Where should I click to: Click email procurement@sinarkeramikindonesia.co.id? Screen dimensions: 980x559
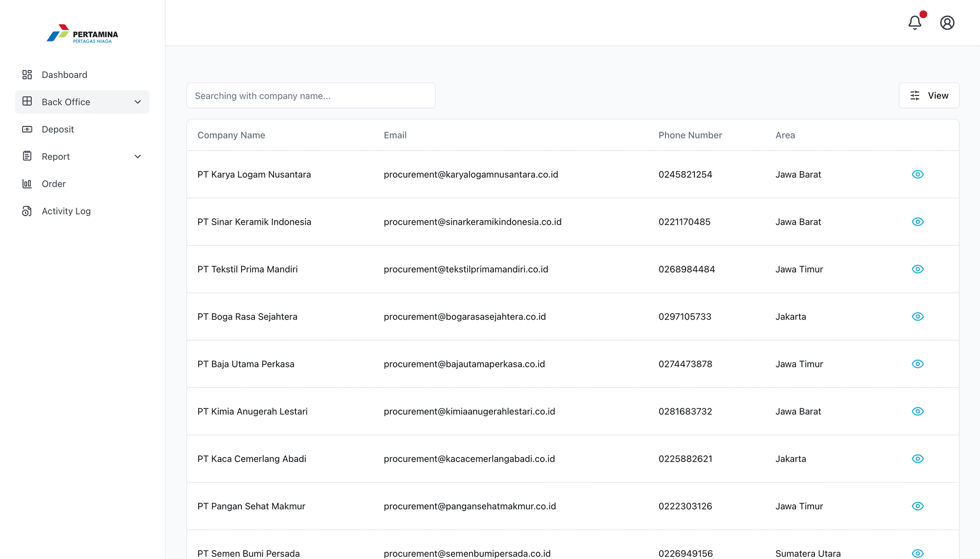coord(473,222)
